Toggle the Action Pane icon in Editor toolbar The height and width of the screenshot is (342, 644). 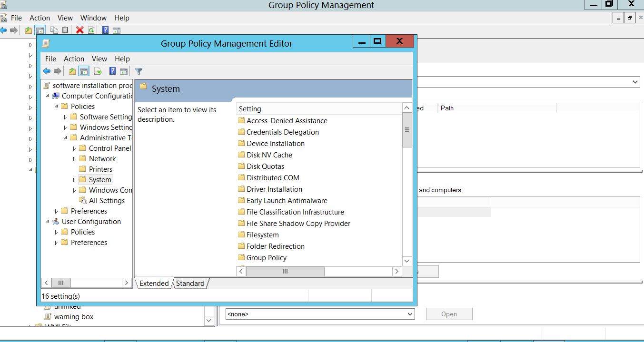(124, 71)
